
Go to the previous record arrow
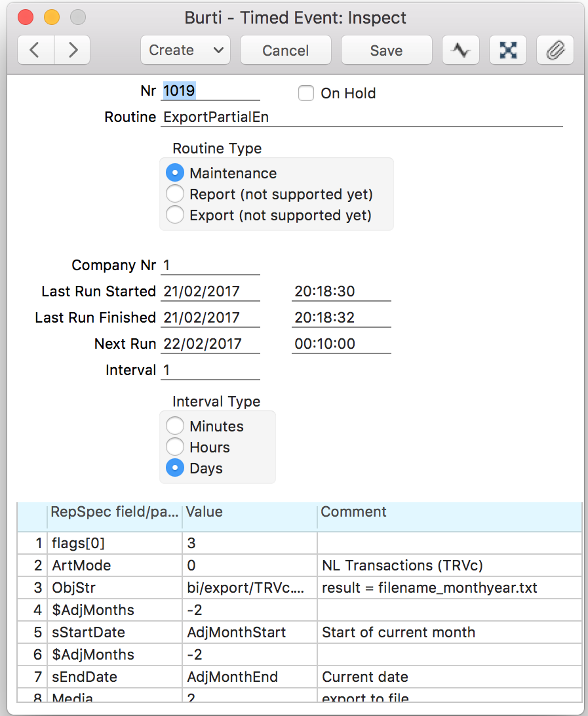click(x=36, y=50)
